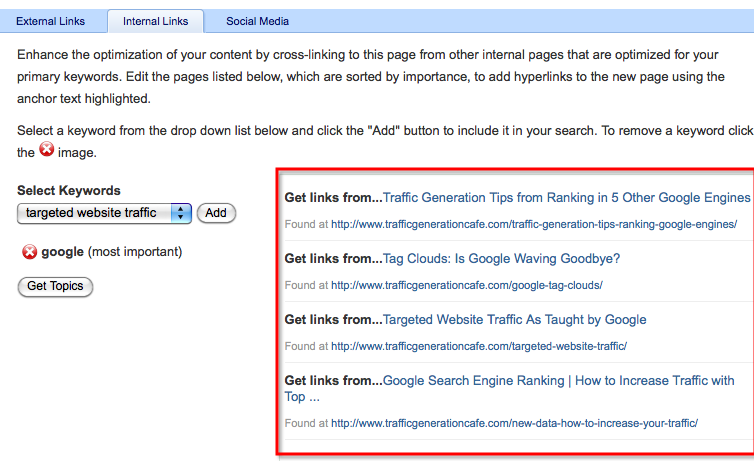Screen dimensions: 754x461
Task: Open Tag Clouds: Is Google Waving Goodbye link
Action: tap(501, 259)
